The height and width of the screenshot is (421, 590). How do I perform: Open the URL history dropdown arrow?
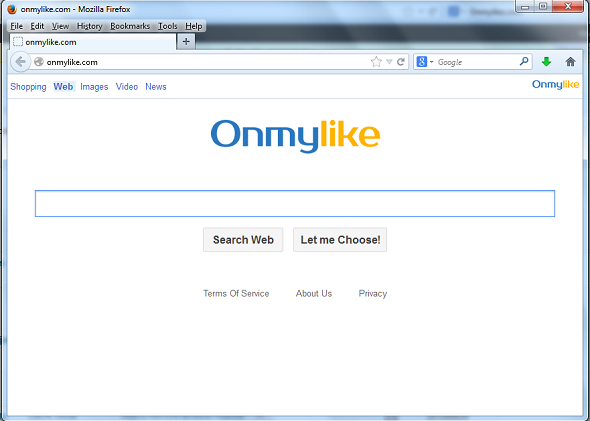[389, 62]
